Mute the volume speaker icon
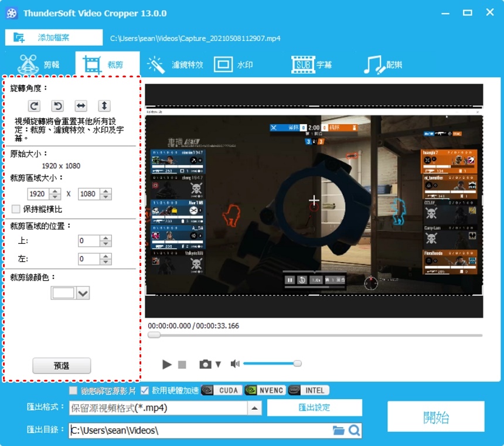This screenshot has width=504, height=446. click(x=235, y=364)
